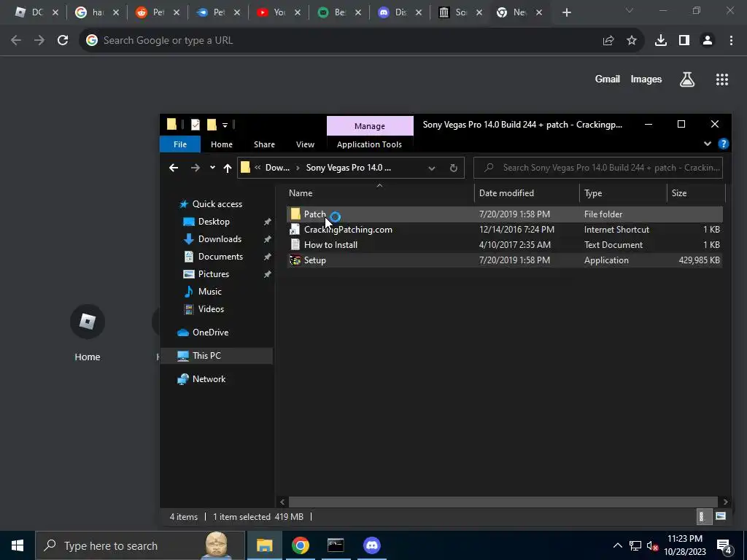Expand the ribbon with the chevron
The height and width of the screenshot is (560, 747).
coord(708,144)
